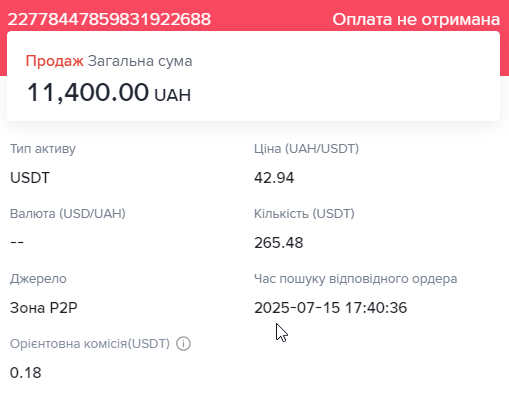
Task: Click the Час пошуку відповідного ордера label
Action: 355,279
